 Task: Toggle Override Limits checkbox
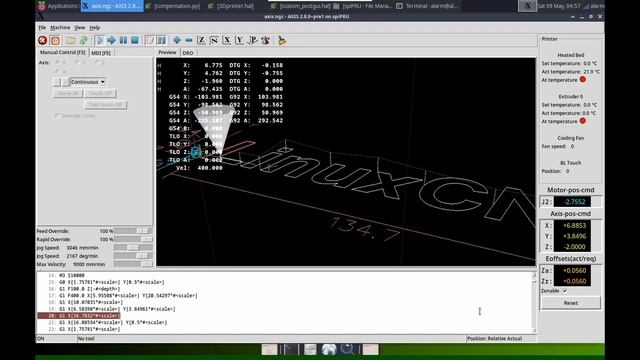click(57, 116)
